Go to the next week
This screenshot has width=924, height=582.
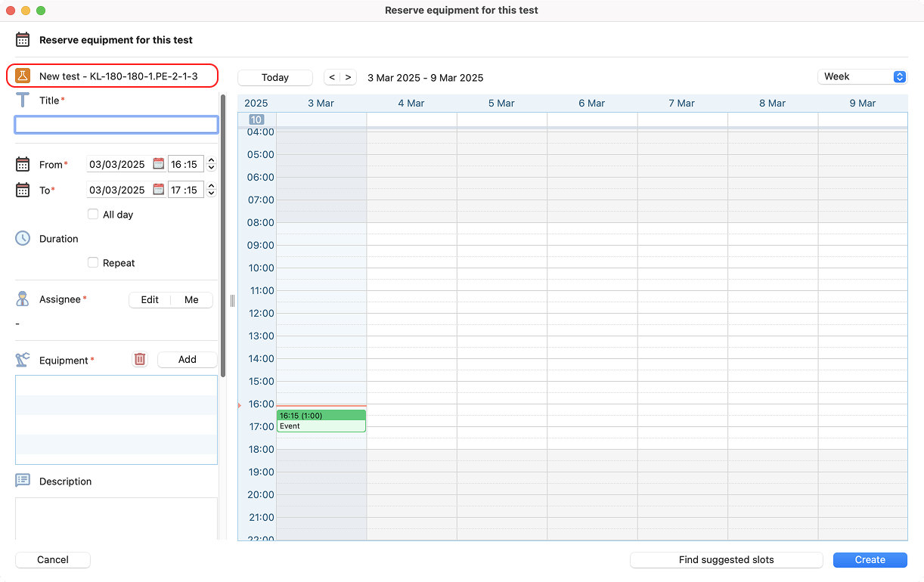click(349, 77)
